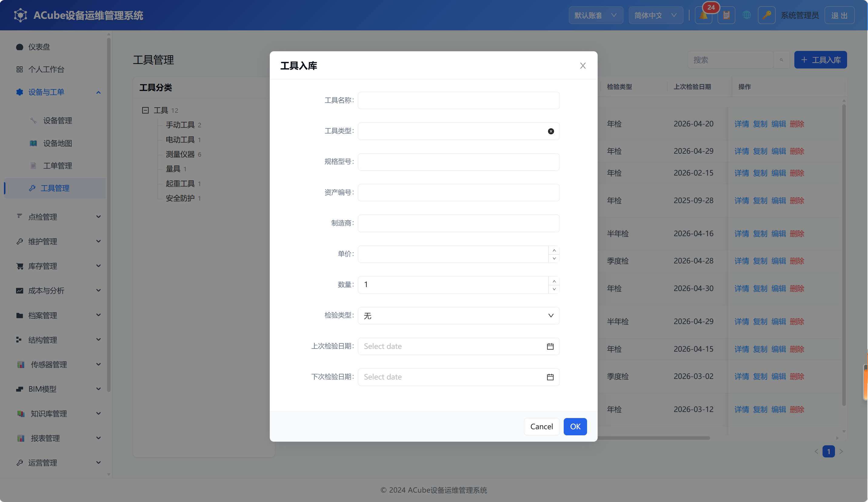This screenshot has height=502, width=868.
Task: Increase 数量 with up arrow
Action: pyautogui.click(x=554, y=281)
